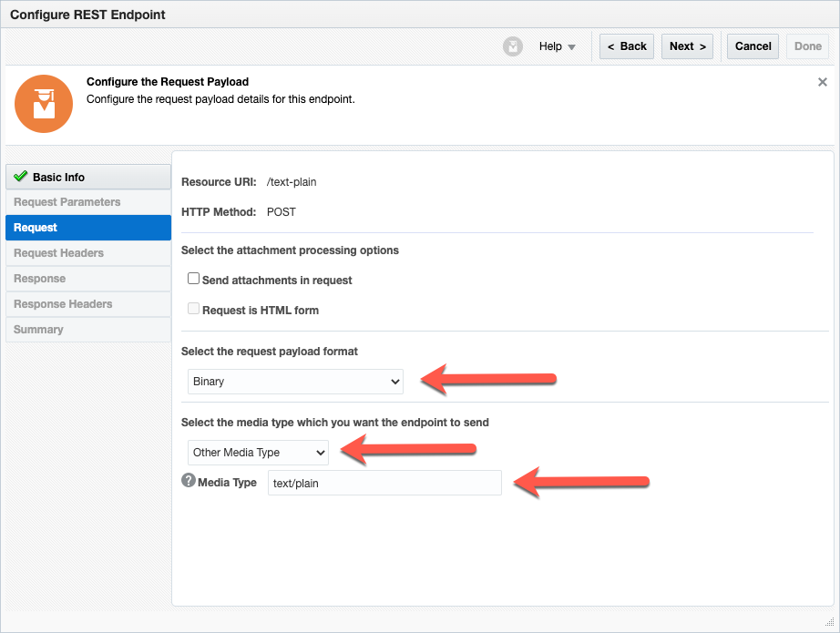The image size is (840, 633).
Task: Switch to the Request Headers step
Action: (x=59, y=253)
